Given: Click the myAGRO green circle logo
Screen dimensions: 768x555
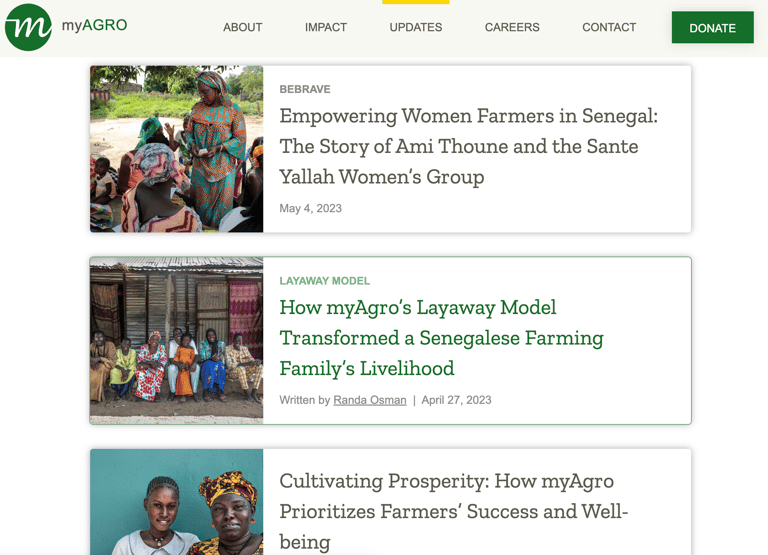Looking at the screenshot, I should tap(28, 27).
